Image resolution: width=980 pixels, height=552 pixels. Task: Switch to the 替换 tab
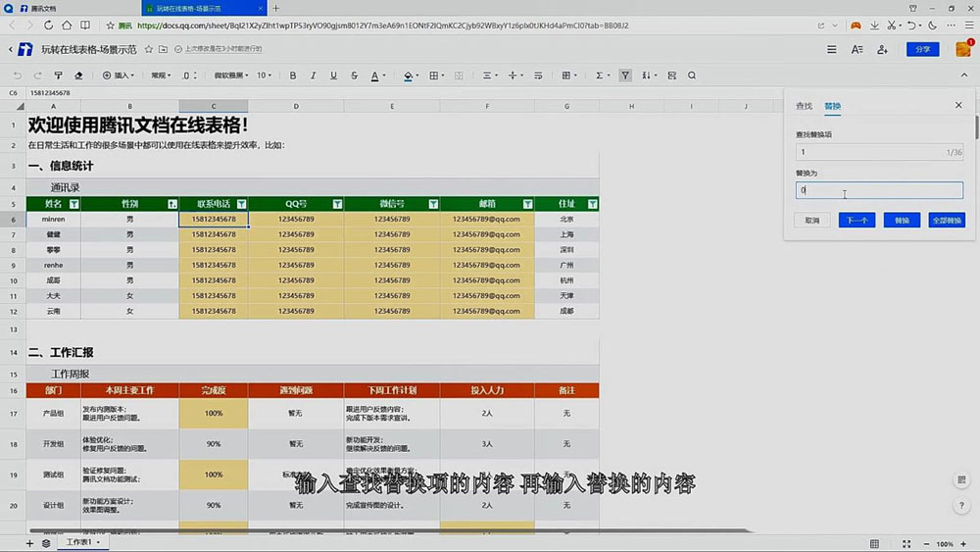click(832, 106)
